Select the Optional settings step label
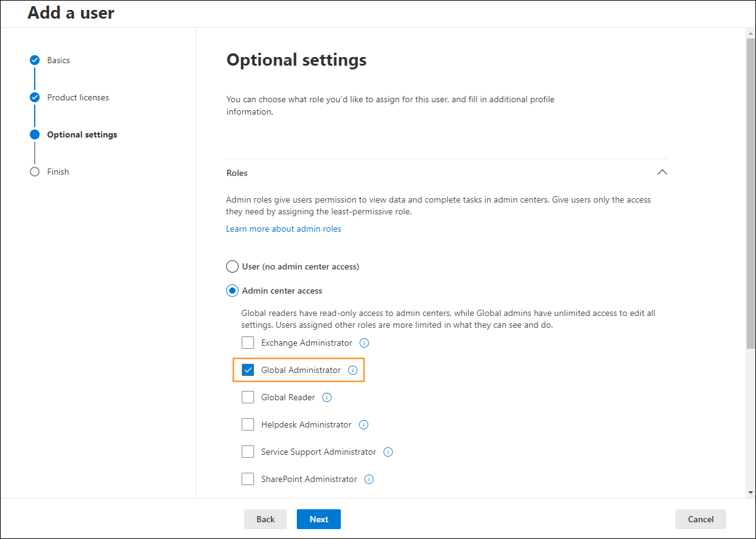 pyautogui.click(x=82, y=134)
